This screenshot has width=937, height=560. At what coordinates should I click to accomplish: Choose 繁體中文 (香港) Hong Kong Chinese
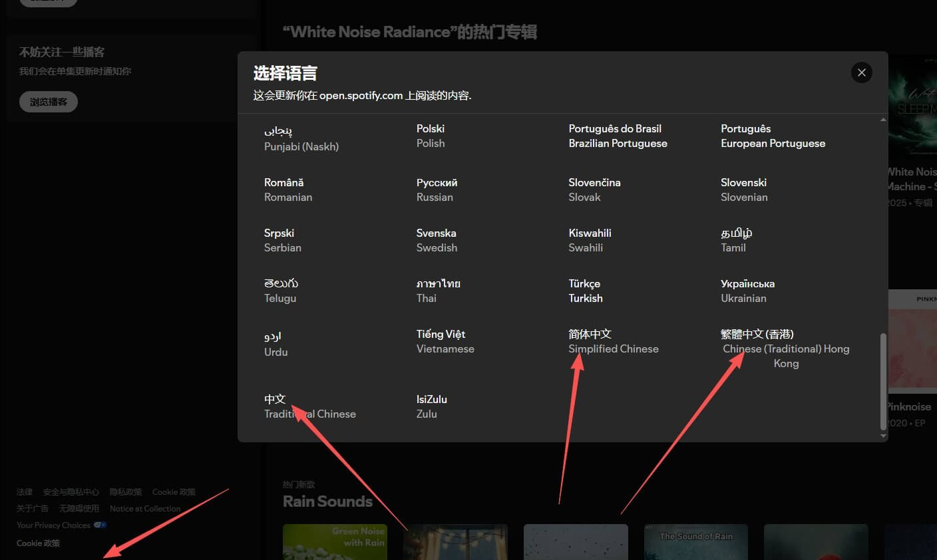[x=785, y=349]
